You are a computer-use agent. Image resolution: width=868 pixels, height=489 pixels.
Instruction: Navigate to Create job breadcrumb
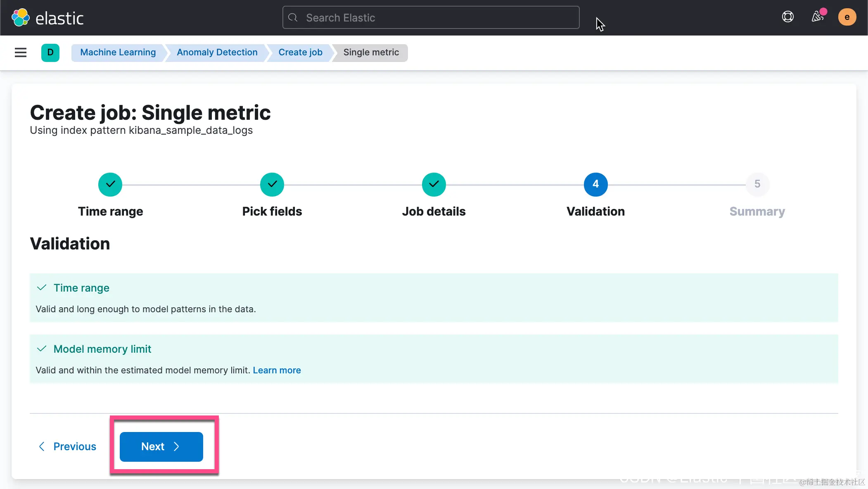click(300, 52)
